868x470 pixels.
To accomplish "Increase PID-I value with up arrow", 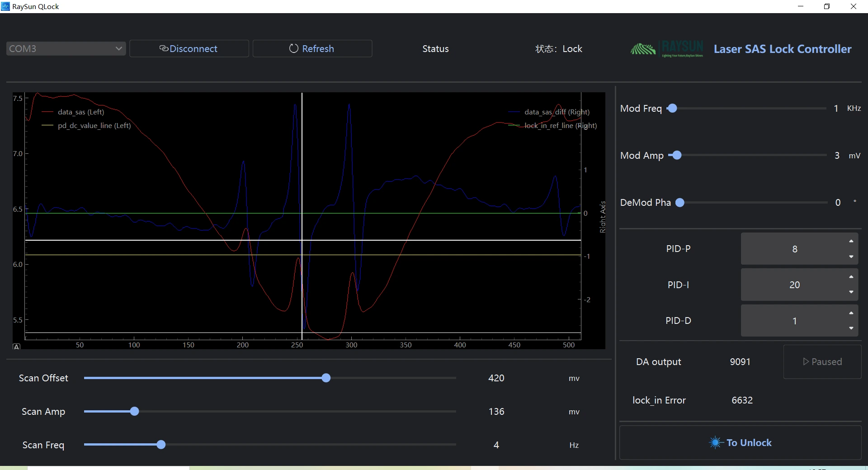I will click(x=851, y=277).
